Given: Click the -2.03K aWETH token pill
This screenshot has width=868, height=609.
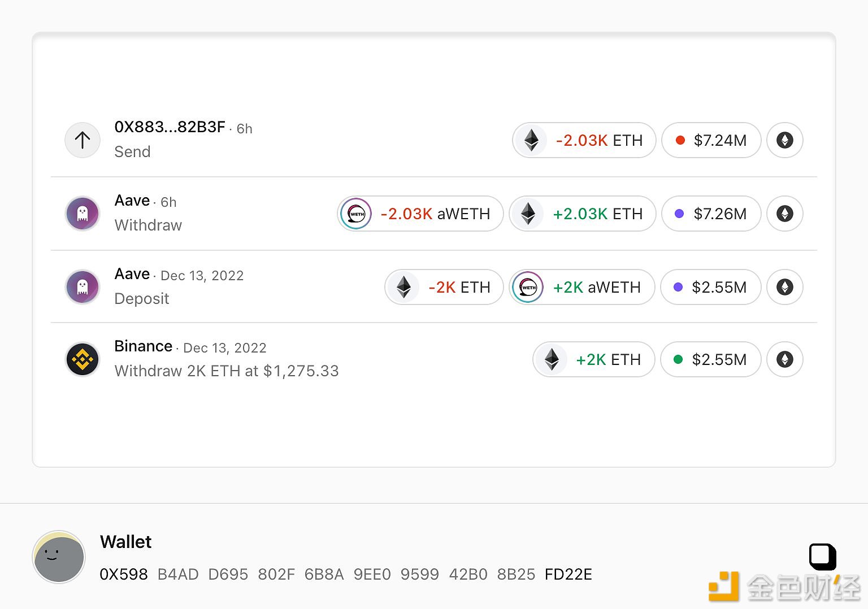Looking at the screenshot, I should pos(420,214).
